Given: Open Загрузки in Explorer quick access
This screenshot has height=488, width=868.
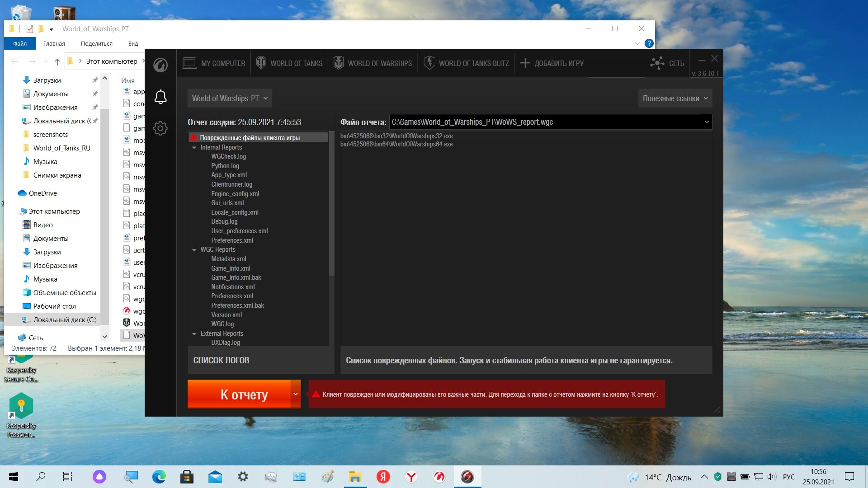Looking at the screenshot, I should [47, 80].
